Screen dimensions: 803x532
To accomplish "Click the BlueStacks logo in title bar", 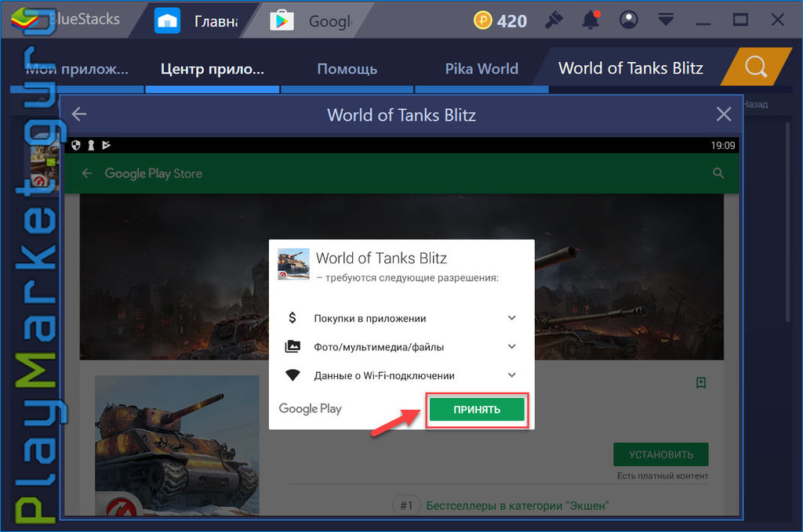I will 24,20.
